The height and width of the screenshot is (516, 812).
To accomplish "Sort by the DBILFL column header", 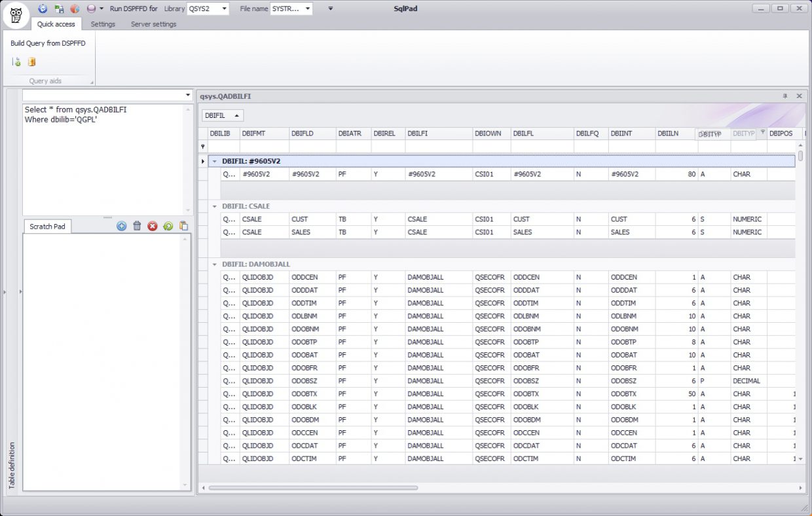I will tap(542, 134).
